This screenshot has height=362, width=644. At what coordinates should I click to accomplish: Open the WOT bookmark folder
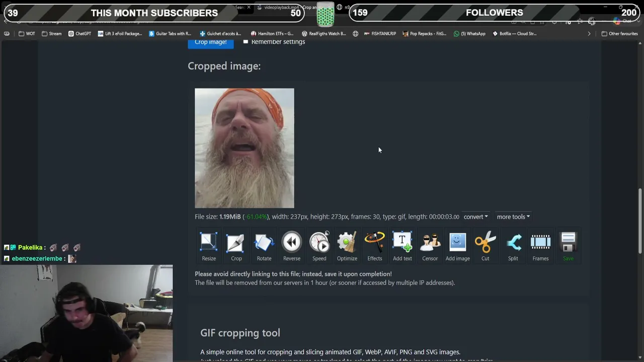click(x=27, y=34)
